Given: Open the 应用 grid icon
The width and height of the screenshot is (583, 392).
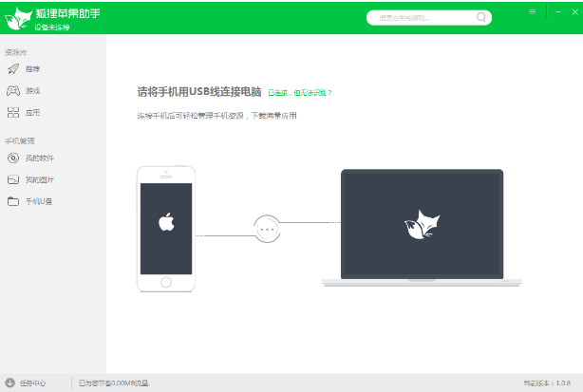Looking at the screenshot, I should [x=13, y=112].
